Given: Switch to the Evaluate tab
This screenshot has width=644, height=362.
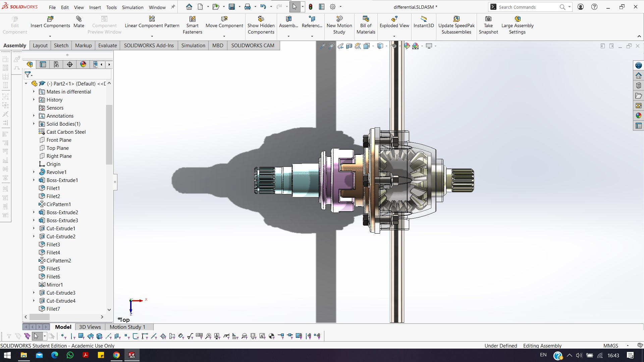Looking at the screenshot, I should coord(108,46).
